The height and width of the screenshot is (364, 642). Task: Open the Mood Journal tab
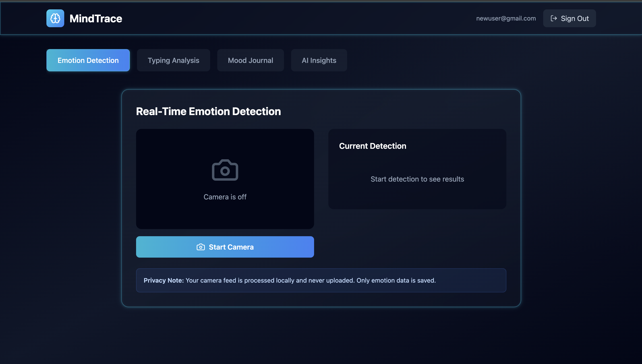(x=250, y=60)
